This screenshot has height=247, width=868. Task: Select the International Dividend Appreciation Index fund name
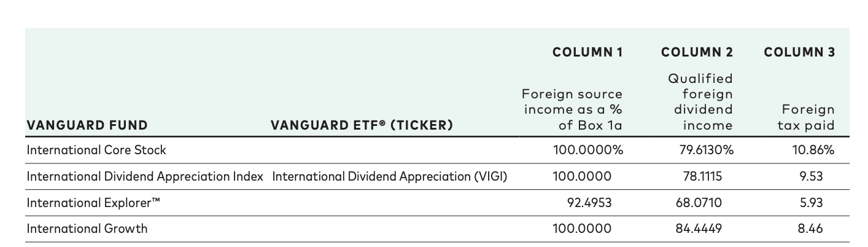pos(145,176)
